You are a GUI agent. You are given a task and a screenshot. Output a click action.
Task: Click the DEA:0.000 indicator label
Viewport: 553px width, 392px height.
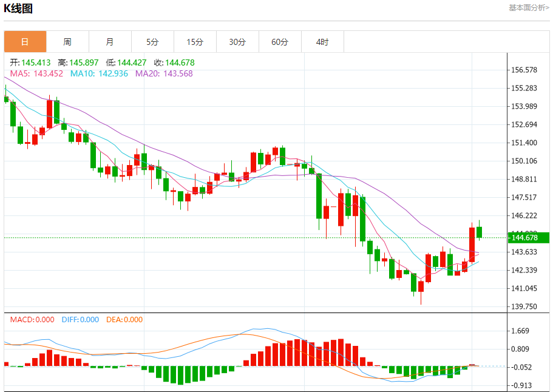pyautogui.click(x=124, y=320)
